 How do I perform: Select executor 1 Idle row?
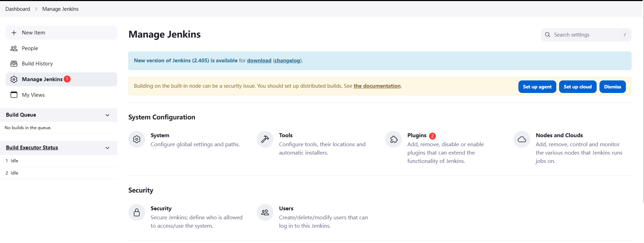(x=58, y=161)
